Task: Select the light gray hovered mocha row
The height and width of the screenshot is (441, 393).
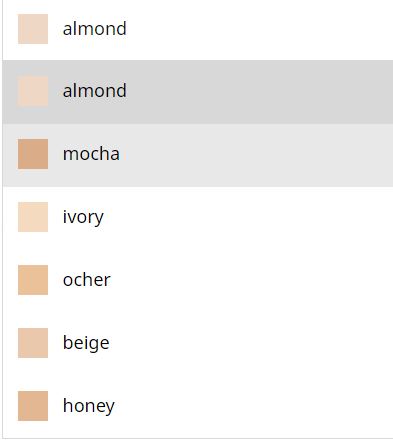Action: point(198,155)
